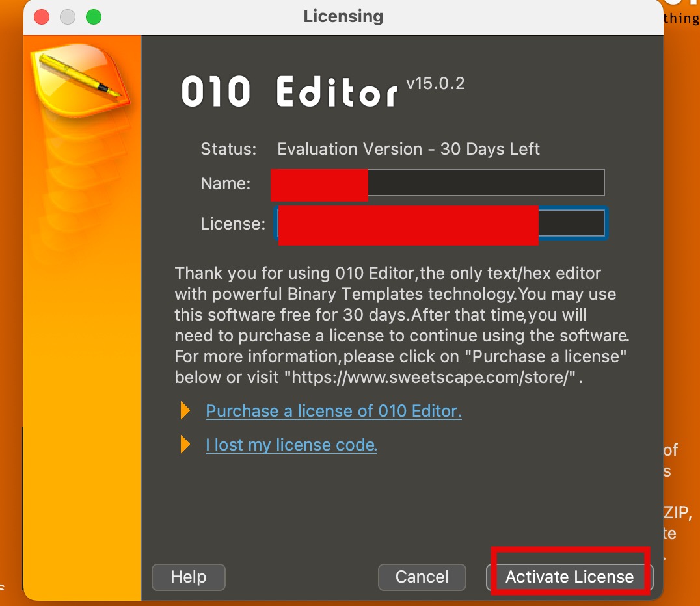Click the Evaluation Version status text
Viewport: 700px width, 606px height.
[408, 149]
